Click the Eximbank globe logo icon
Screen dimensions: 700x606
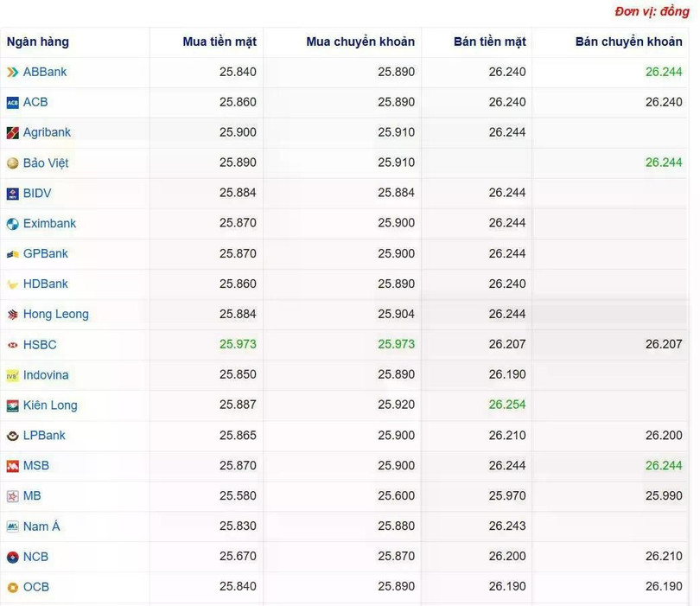point(12,224)
